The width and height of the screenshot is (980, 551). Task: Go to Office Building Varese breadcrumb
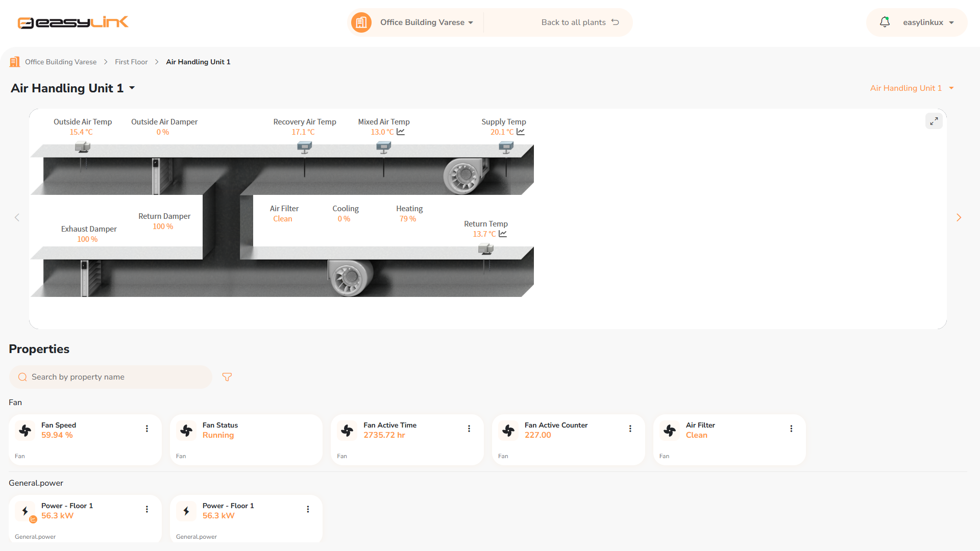coord(61,62)
